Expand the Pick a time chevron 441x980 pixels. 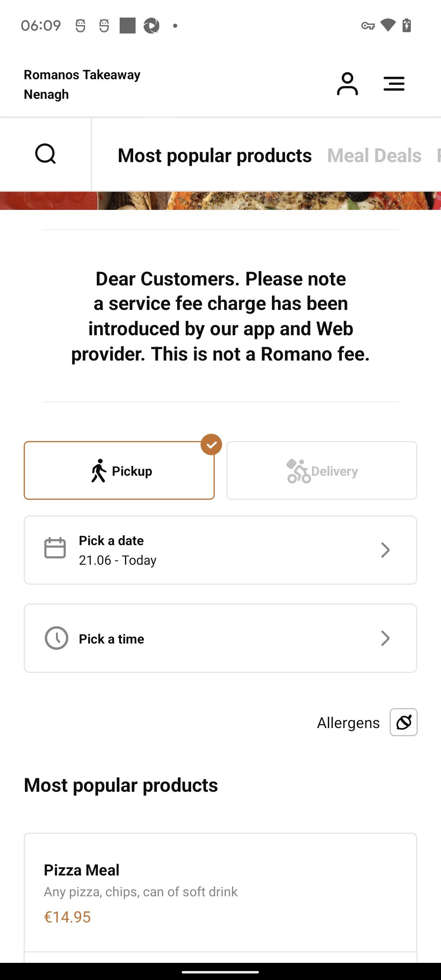pyautogui.click(x=385, y=638)
